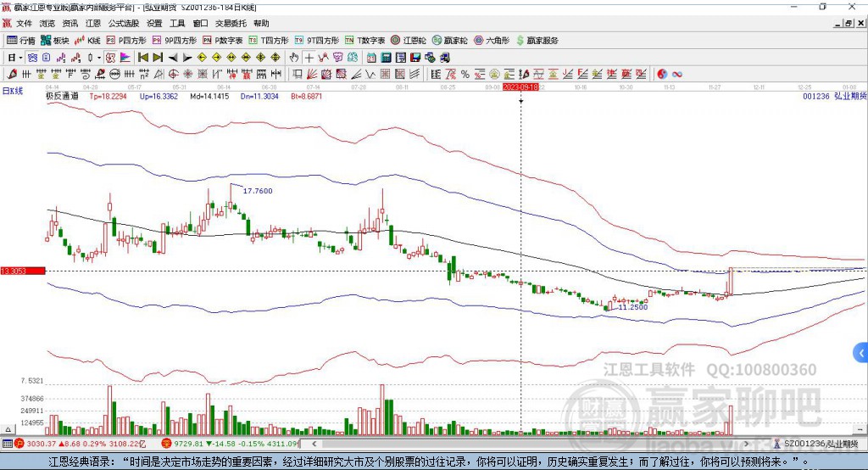The image size is (868, 470).
Task: Select the n² square tool icon
Action: click(144, 75)
